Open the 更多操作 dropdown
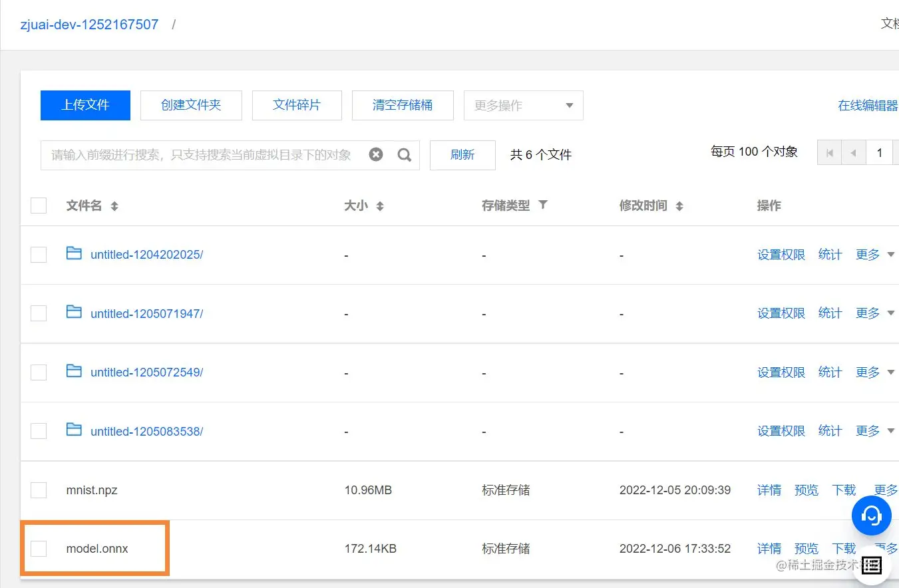The image size is (899, 588). point(524,105)
